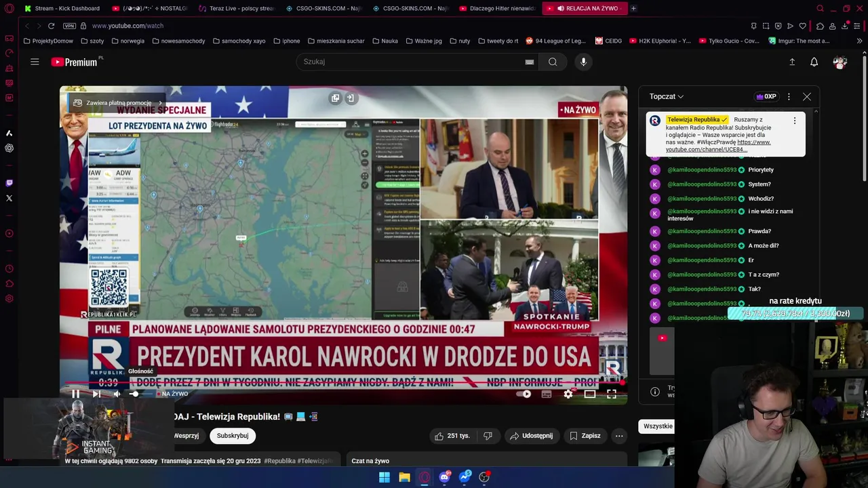Switch to the first CSGO-SKINS.COM tab
This screenshot has width=868, height=488.
[324, 8]
